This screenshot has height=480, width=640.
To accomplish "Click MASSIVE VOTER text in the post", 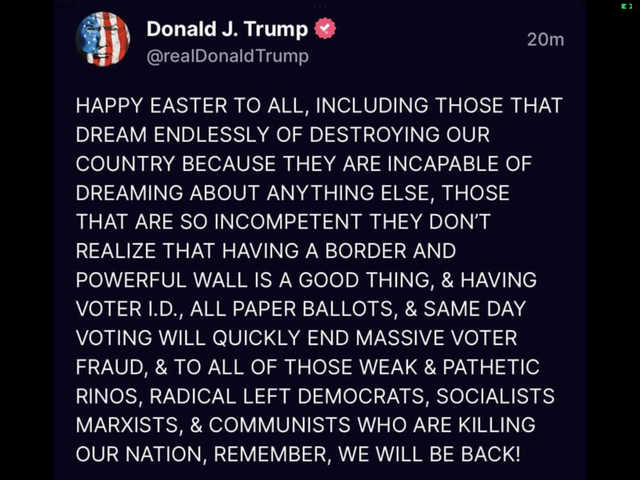I will [x=436, y=338].
